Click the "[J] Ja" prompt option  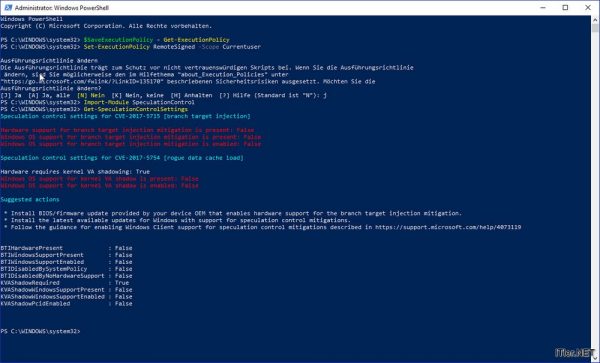pos(11,95)
